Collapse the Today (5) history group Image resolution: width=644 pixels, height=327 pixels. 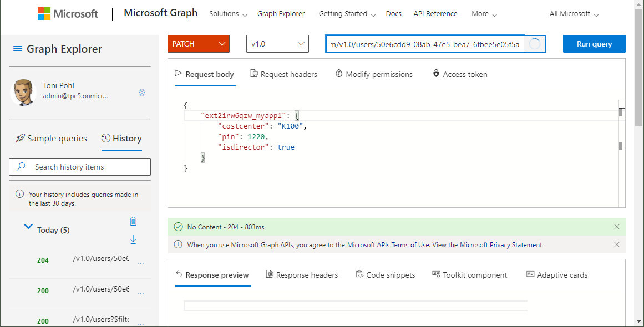tap(28, 227)
